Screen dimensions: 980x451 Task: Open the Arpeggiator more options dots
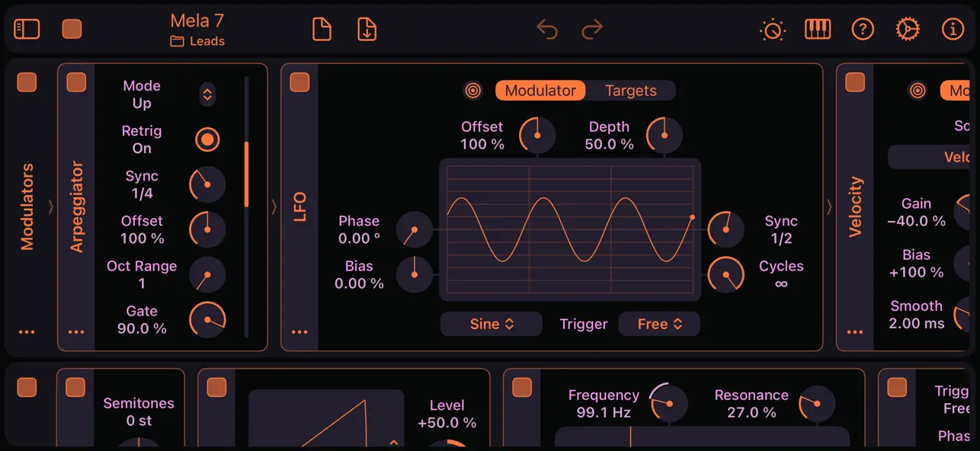point(76,332)
